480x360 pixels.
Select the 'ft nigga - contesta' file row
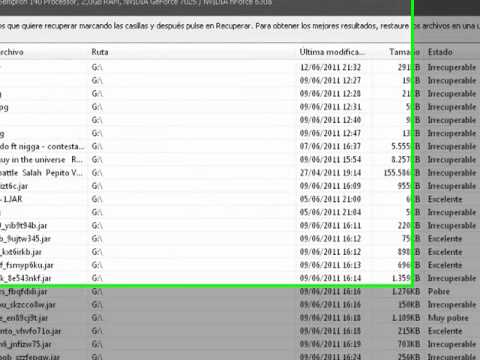point(240,146)
